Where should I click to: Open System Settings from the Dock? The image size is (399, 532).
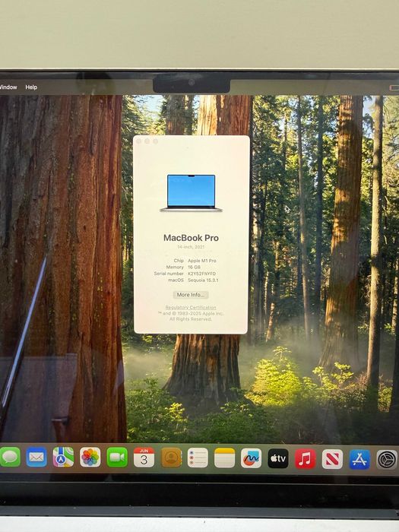coord(387,460)
